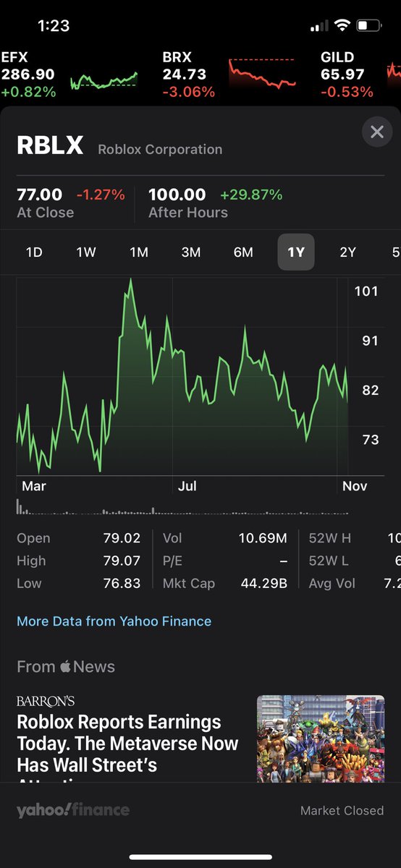Tap the Market Closed status text

(342, 811)
